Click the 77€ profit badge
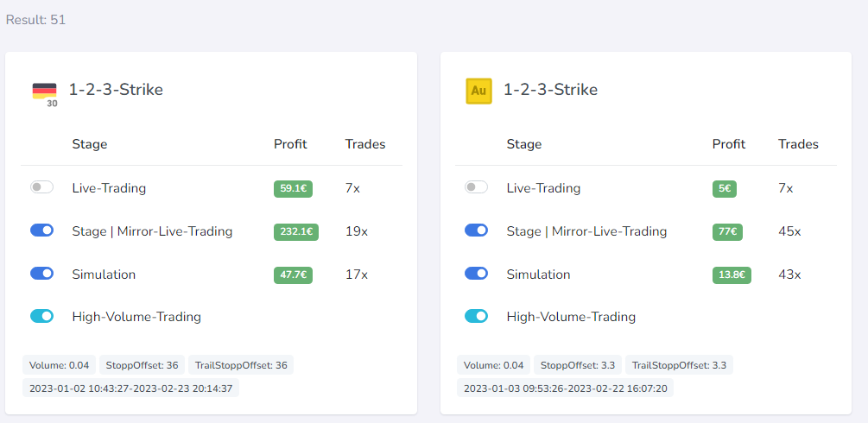Screen dimensions: 868x423 click(x=727, y=232)
